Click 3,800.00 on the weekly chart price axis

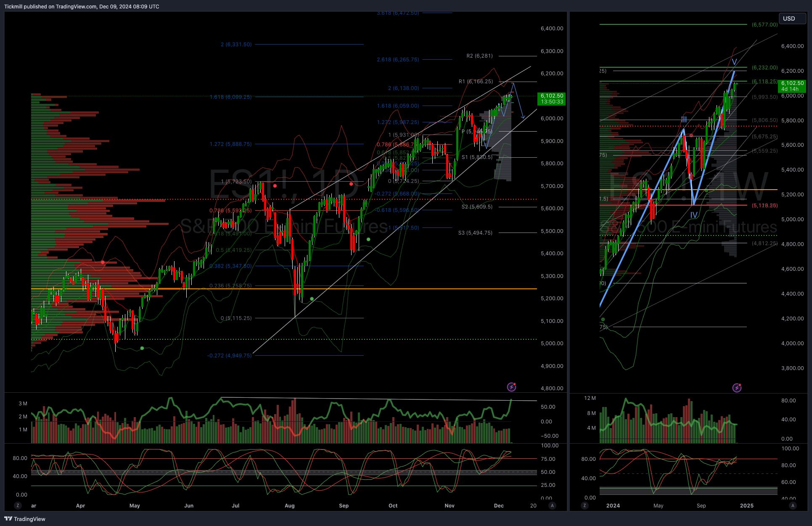tap(792, 368)
